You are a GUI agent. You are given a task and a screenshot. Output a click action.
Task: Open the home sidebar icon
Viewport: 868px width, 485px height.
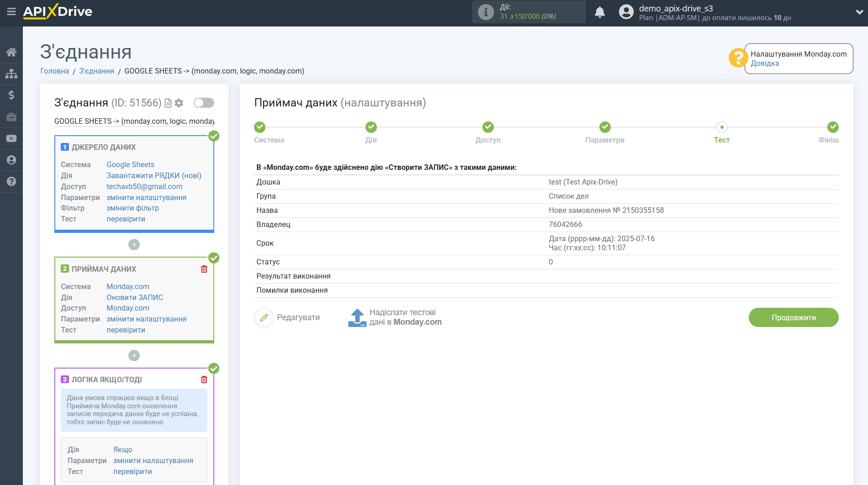click(11, 52)
